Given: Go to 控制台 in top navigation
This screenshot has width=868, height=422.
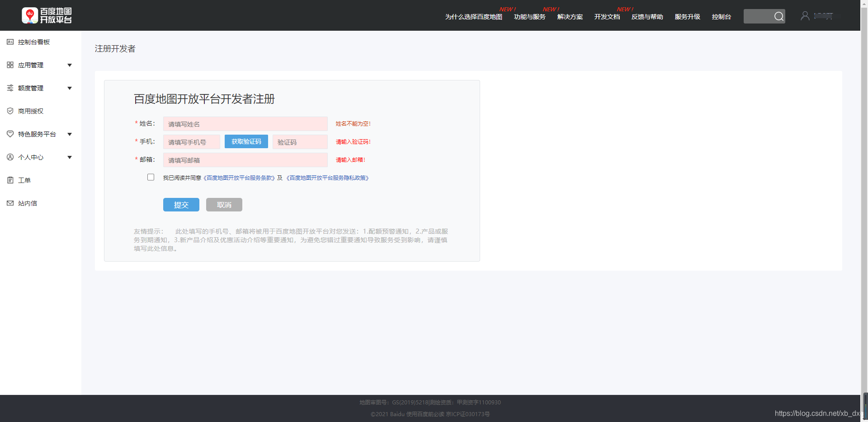Looking at the screenshot, I should pos(721,17).
